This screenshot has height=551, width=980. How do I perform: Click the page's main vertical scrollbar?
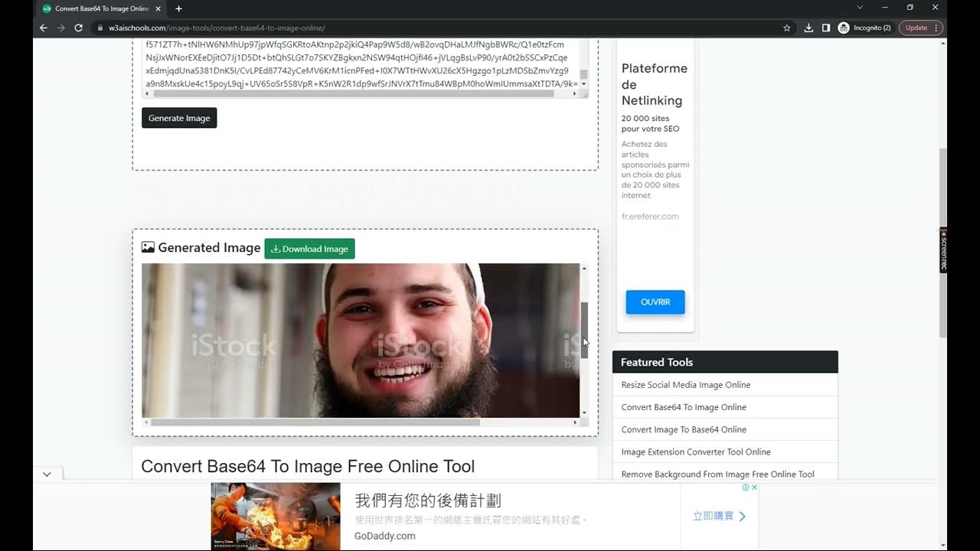[943, 243]
